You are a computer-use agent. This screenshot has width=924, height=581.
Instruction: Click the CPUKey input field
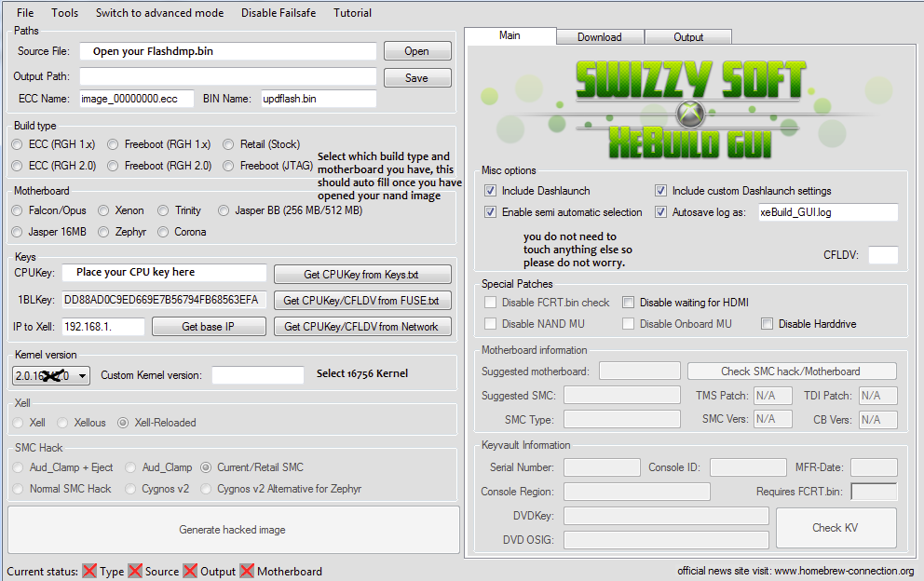[164, 273]
